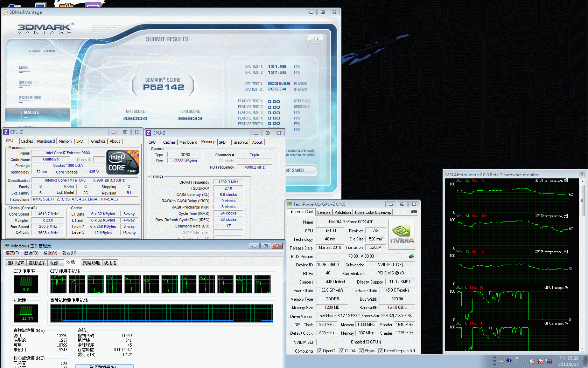Click the disconnected network tray icon
Image resolution: width=588 pixels, height=368 pixels.
(549, 361)
